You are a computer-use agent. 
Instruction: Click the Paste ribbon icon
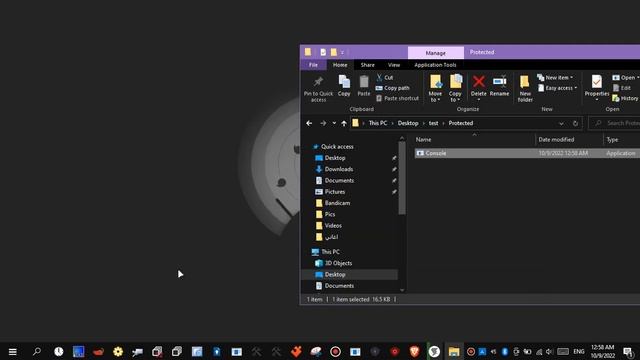(364, 86)
